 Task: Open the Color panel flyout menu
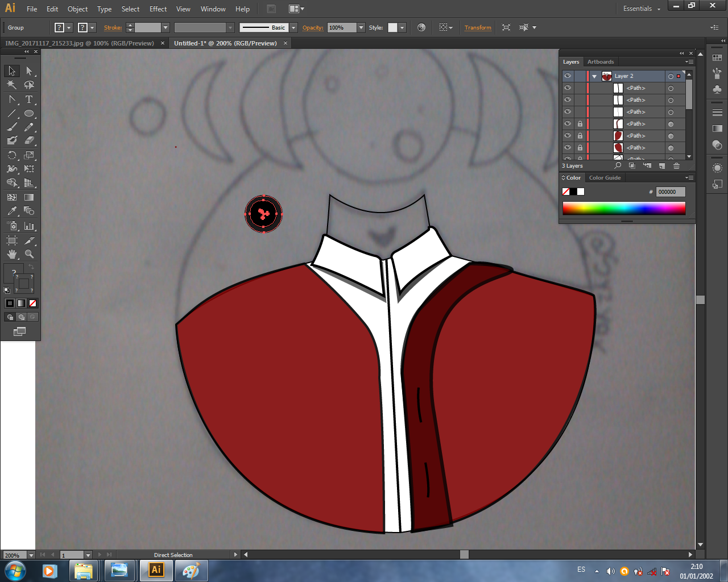pyautogui.click(x=689, y=178)
